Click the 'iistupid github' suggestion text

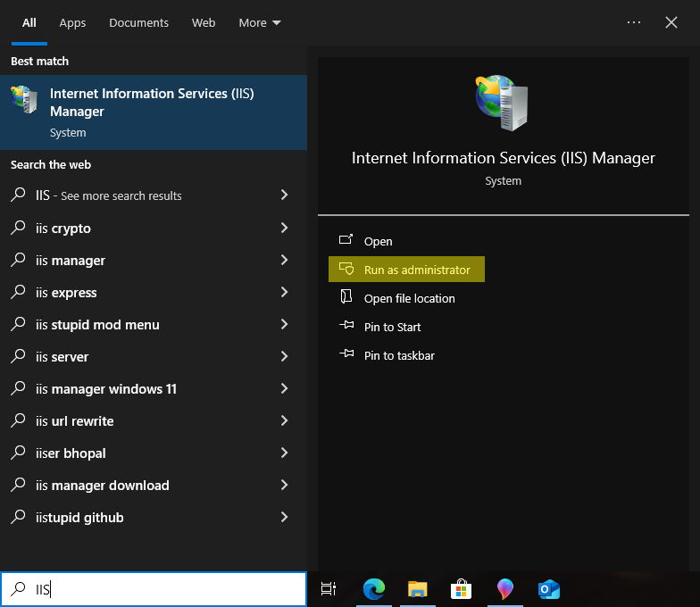click(79, 518)
